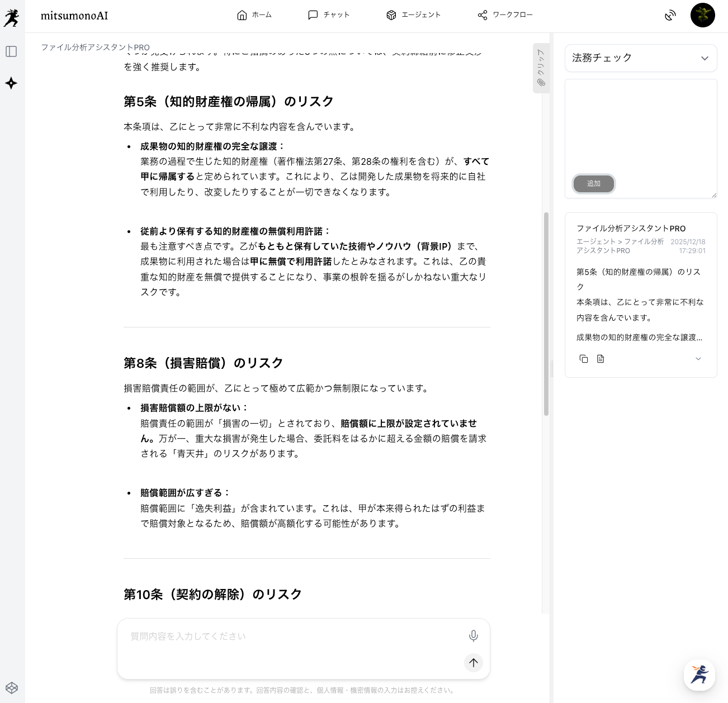Toggle the クリップ side panel tab
The width and height of the screenshot is (728, 703).
(541, 68)
